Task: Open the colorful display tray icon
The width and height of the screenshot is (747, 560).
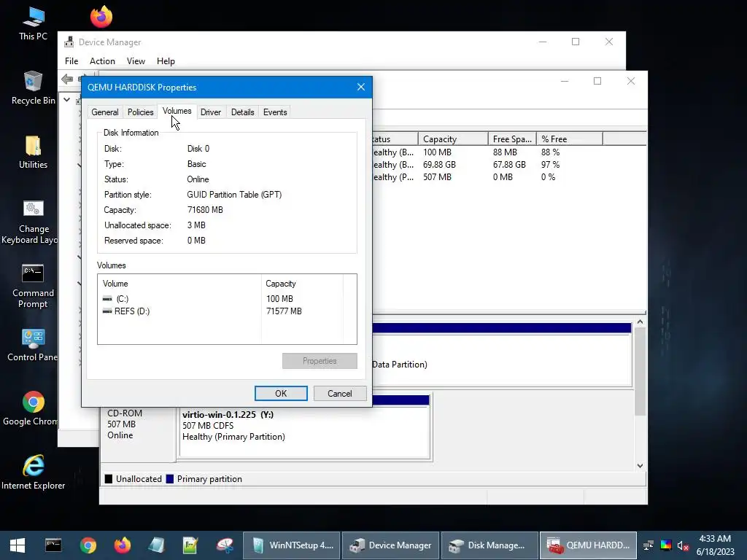Action: (666, 545)
